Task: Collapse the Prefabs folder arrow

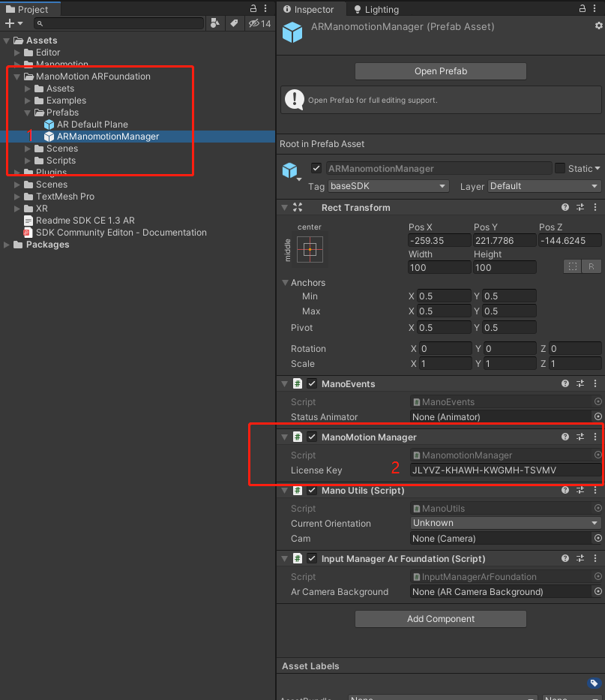Action: pyautogui.click(x=28, y=113)
